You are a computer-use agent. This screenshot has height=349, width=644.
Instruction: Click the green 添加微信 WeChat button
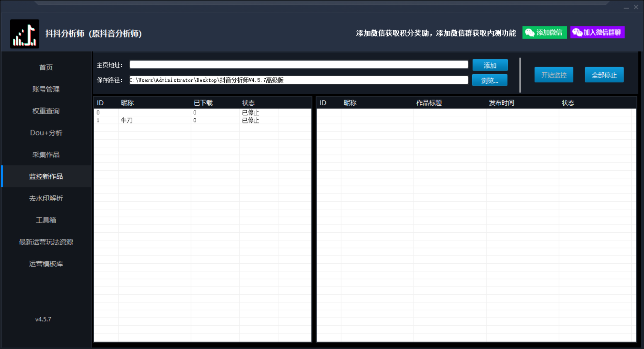(x=544, y=33)
